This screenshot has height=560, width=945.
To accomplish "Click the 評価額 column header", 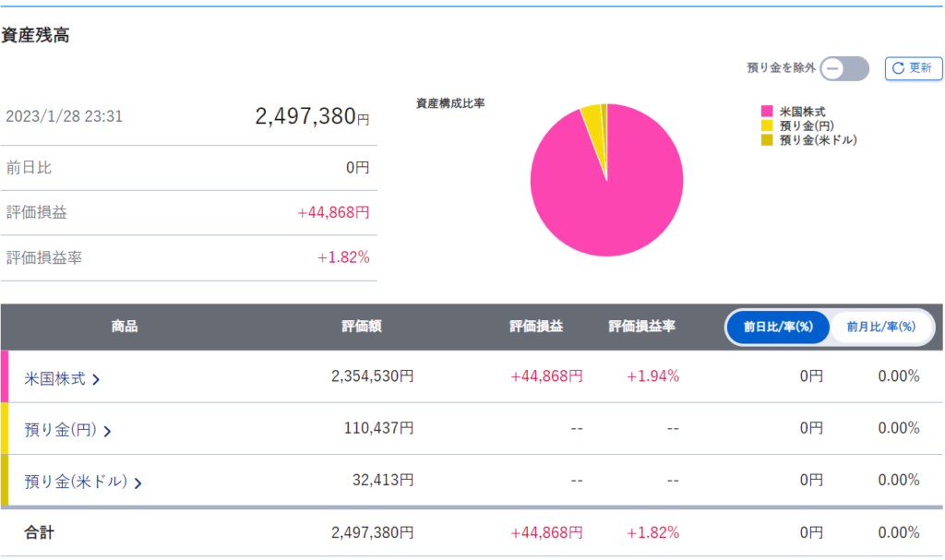I will tap(362, 327).
